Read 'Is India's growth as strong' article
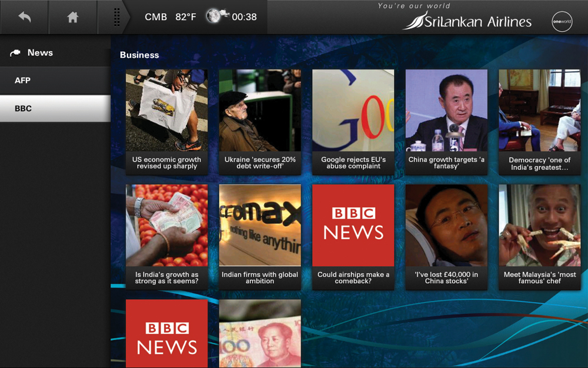 tap(166, 237)
